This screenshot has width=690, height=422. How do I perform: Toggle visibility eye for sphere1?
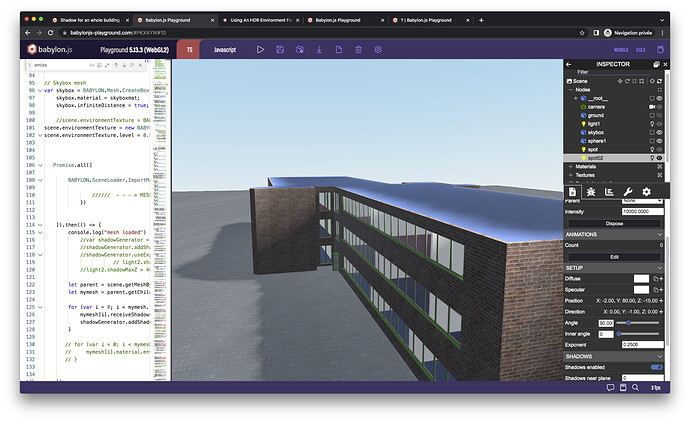pos(659,141)
